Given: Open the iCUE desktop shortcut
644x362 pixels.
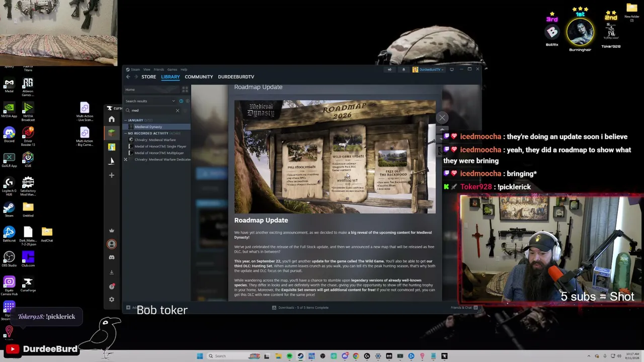Looking at the screenshot, I should pyautogui.click(x=28, y=159).
